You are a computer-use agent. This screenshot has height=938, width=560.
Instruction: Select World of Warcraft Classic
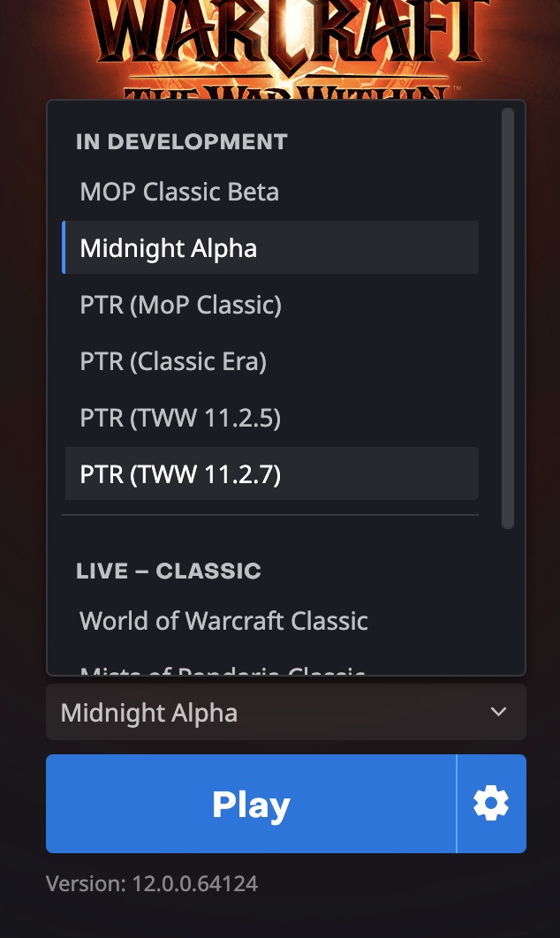pyautogui.click(x=223, y=621)
